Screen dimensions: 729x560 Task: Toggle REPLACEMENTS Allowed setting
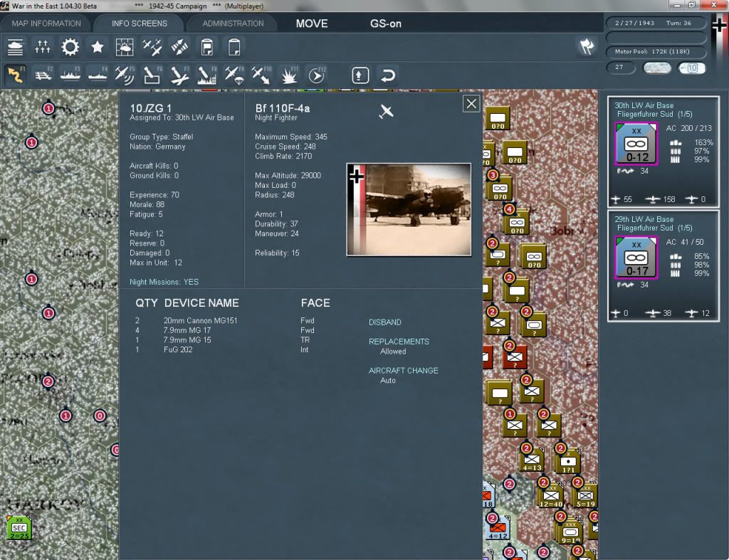pos(399,347)
